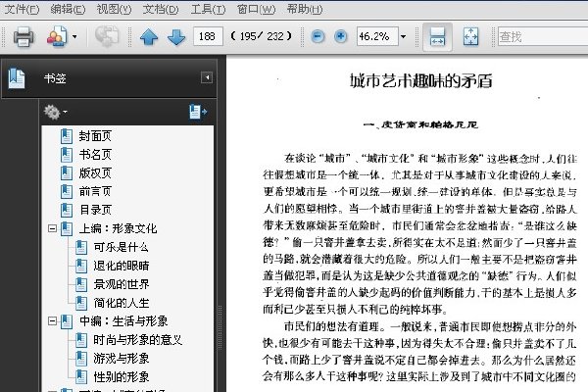Select the 可乐是什么 bookmark
The height and width of the screenshot is (392, 588).
coord(121,247)
